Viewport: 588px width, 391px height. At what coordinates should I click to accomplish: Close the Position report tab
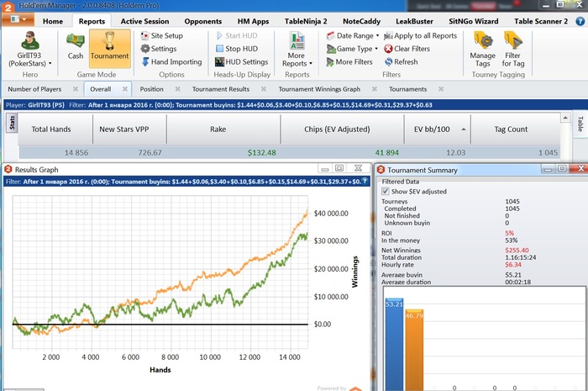177,89
